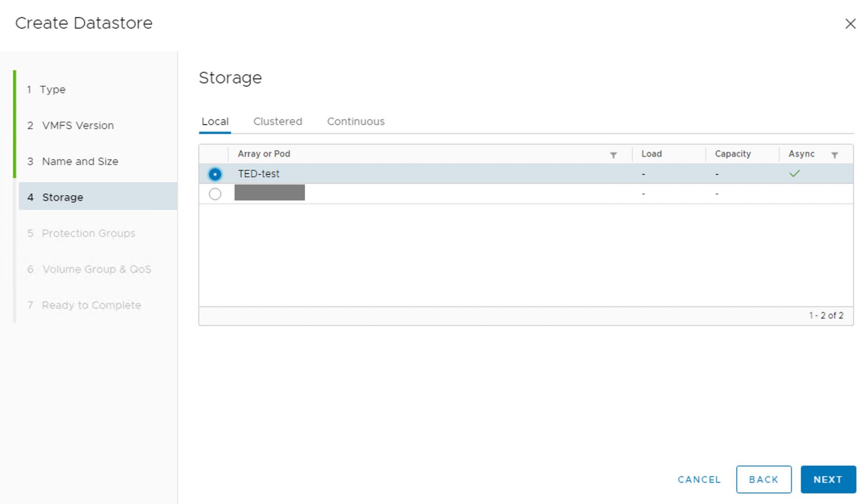The height and width of the screenshot is (504, 867).
Task: Click the Array or Pod column header
Action: click(x=264, y=154)
